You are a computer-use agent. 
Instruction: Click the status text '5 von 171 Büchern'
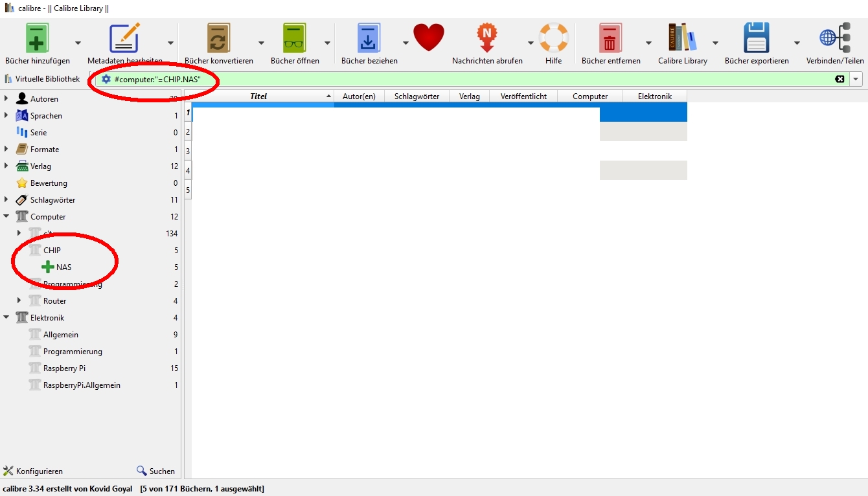176,489
